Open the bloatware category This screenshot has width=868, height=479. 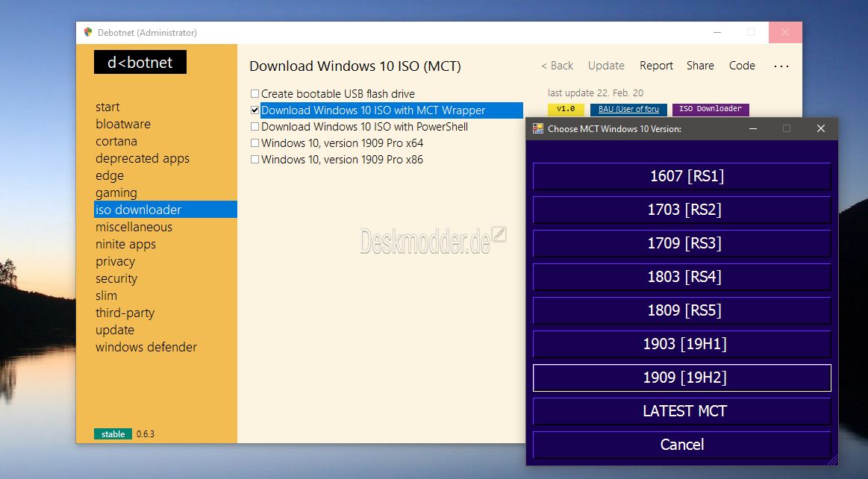pos(123,124)
